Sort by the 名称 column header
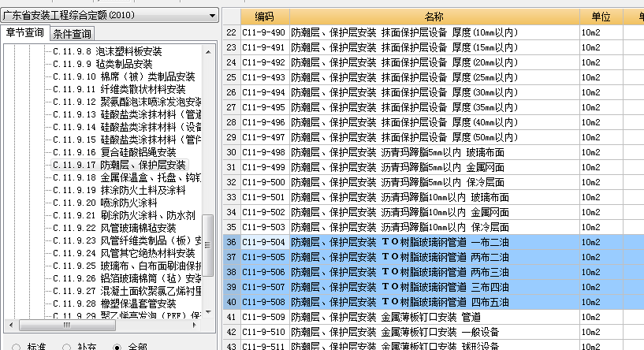This screenshot has width=644, height=350. [434, 17]
